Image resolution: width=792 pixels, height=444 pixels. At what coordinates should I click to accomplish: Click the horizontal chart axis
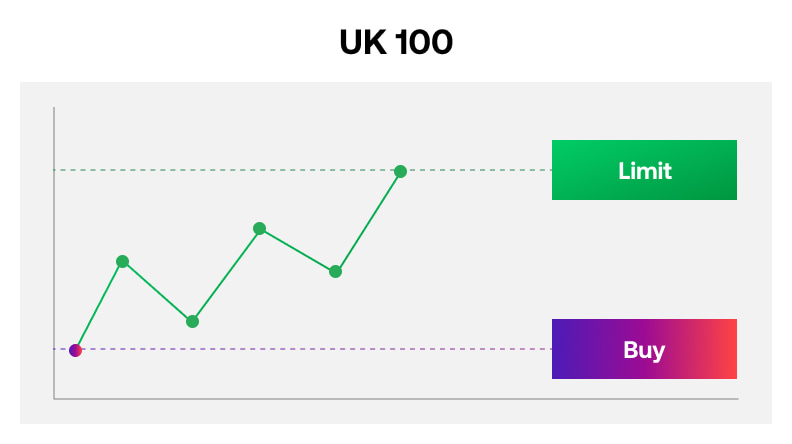point(400,399)
